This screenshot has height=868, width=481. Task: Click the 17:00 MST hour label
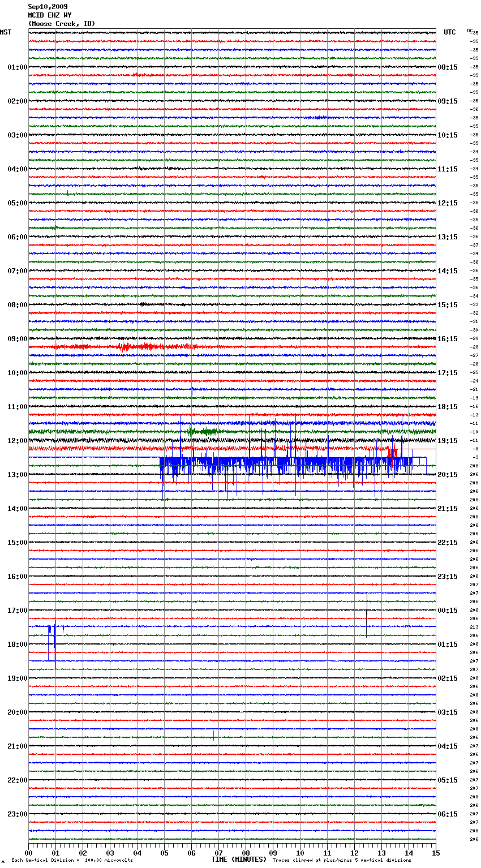pos(18,610)
